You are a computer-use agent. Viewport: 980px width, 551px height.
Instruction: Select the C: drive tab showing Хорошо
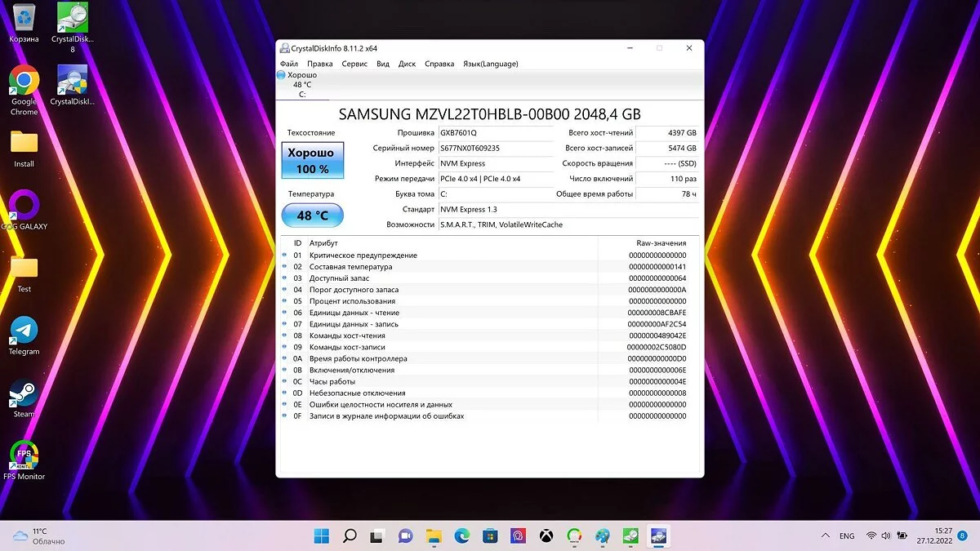pyautogui.click(x=302, y=84)
